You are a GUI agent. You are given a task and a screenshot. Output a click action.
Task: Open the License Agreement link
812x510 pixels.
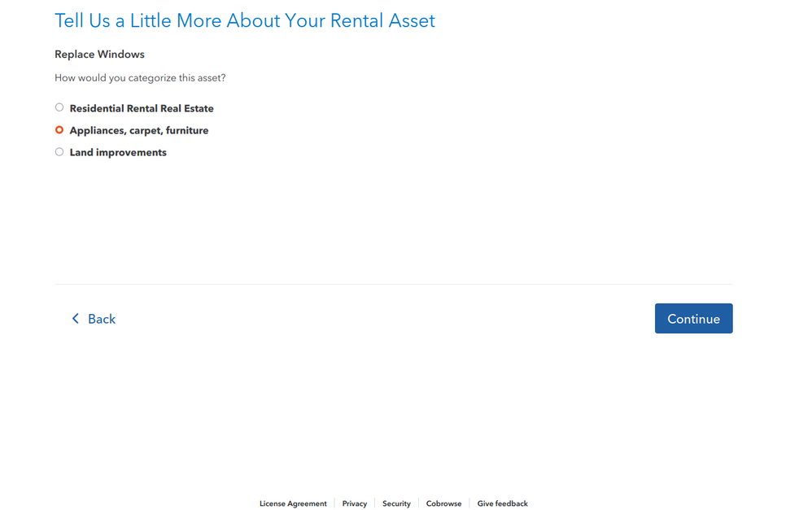pyautogui.click(x=293, y=503)
